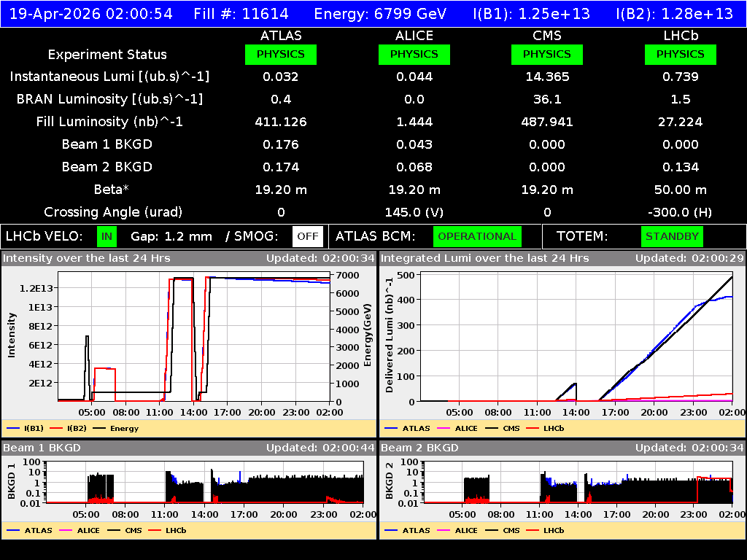Screen dimensions: 747x560
Task: Click ATLAS fill luminosity value 411.126
Action: point(281,122)
